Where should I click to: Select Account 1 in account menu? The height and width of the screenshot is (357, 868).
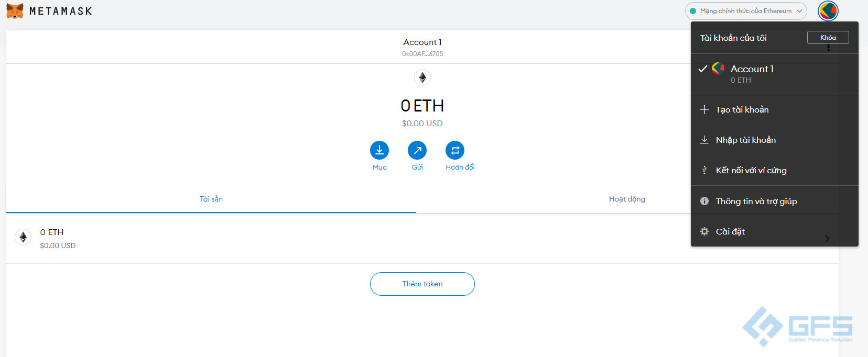[x=774, y=74]
